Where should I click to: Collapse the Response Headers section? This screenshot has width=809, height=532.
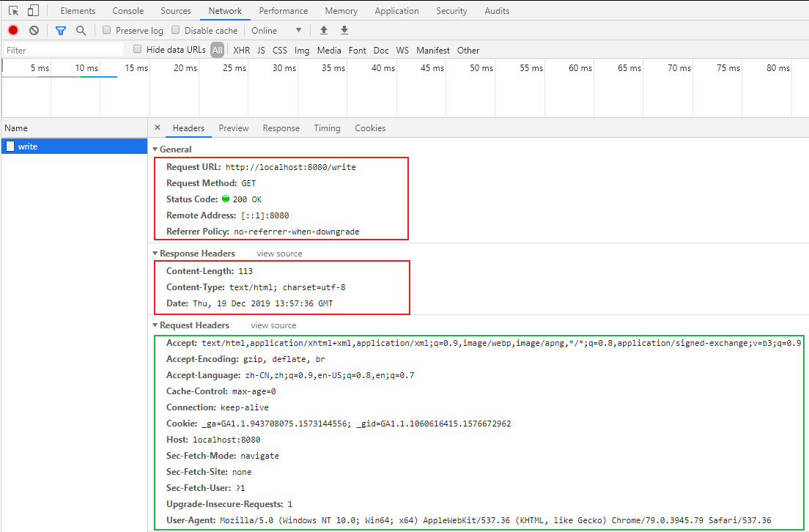click(x=155, y=254)
